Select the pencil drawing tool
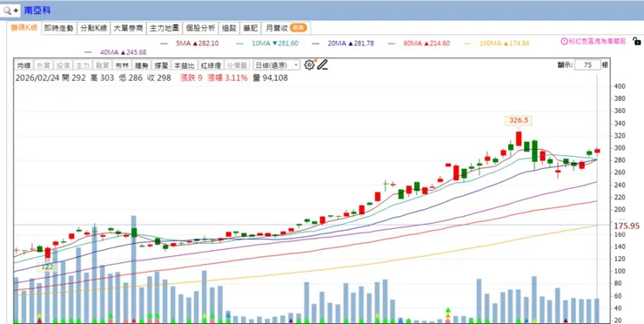Screen dimensions: 644x324 [x=322, y=65]
